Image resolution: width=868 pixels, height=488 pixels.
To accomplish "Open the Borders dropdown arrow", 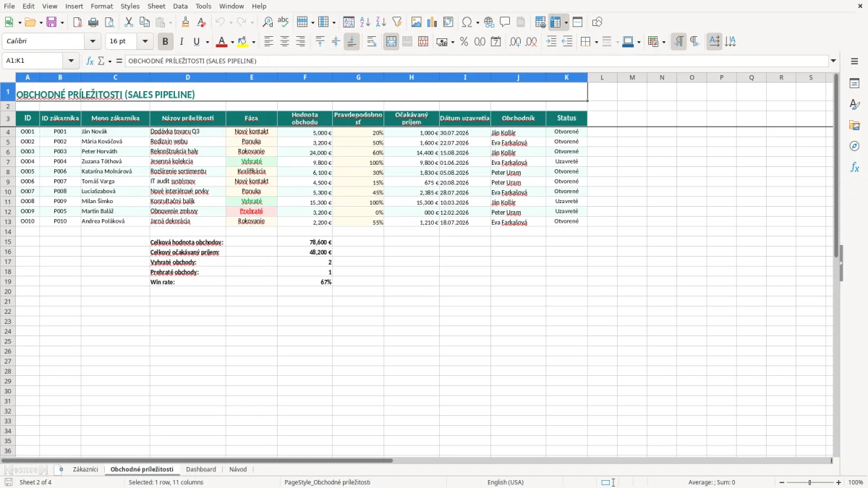I will click(x=598, y=42).
